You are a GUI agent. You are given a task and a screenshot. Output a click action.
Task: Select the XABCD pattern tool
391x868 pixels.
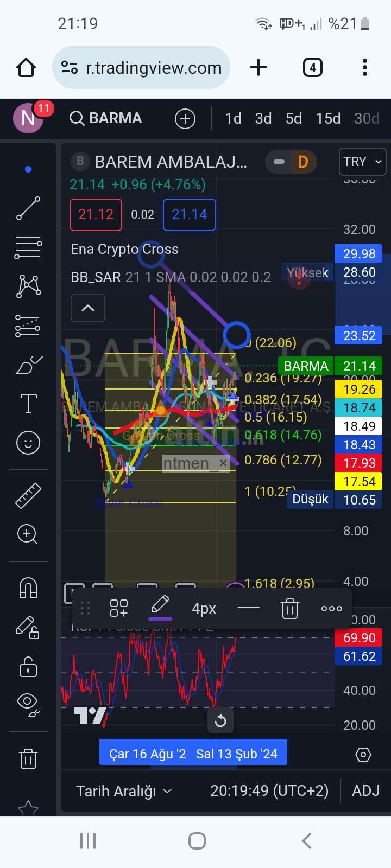[28, 286]
